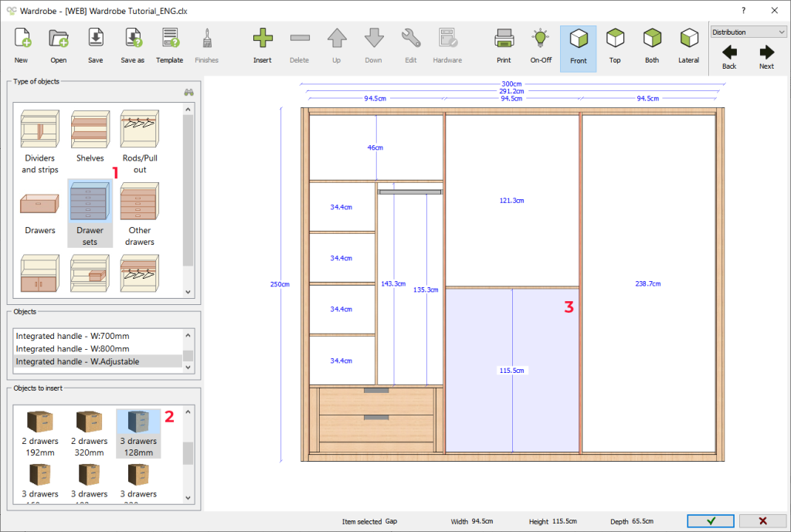The width and height of the screenshot is (791, 532).
Task: Select the hanging rod in wardrobe
Action: pyautogui.click(x=410, y=192)
